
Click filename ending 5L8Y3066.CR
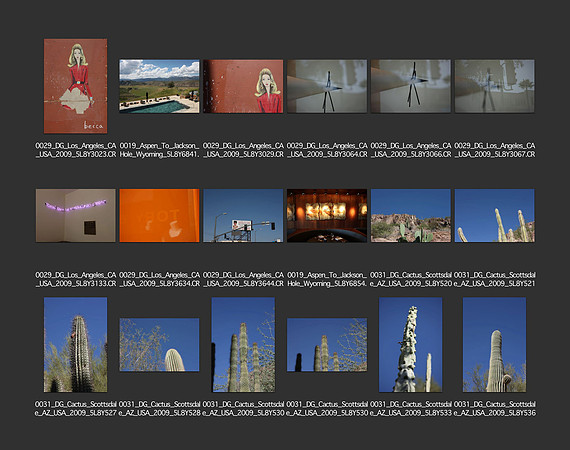411,150
